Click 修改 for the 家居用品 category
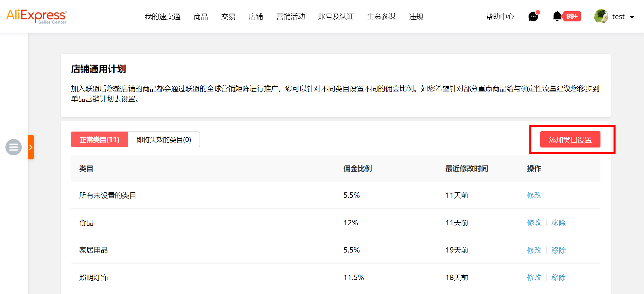The image size is (644, 294). (x=534, y=250)
